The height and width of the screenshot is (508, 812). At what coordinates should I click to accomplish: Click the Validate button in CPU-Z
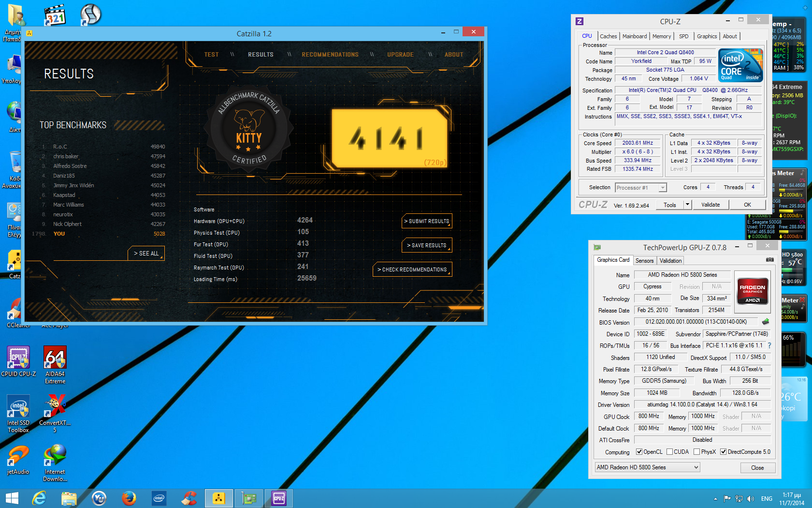(x=710, y=205)
